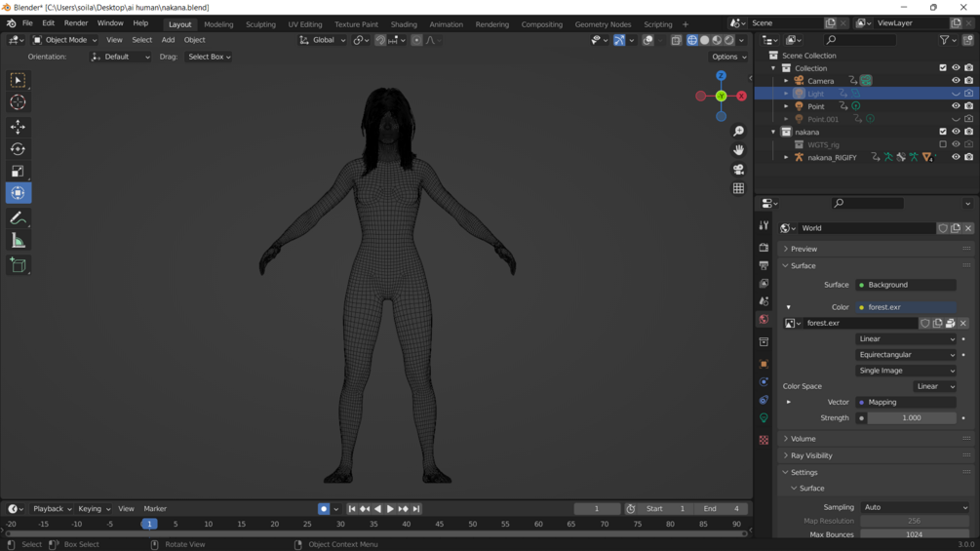This screenshot has width=980, height=551.
Task: Switch to the Shading workspace tab
Action: (x=404, y=24)
